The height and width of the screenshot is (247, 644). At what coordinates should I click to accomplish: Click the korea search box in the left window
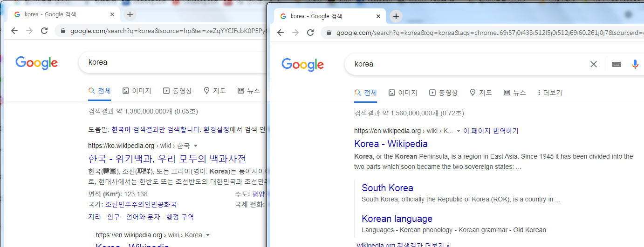(x=172, y=62)
